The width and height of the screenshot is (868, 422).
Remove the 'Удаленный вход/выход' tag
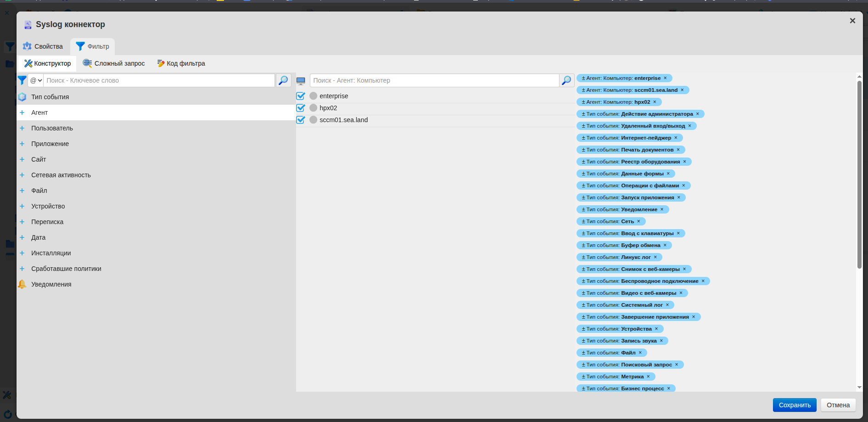689,126
